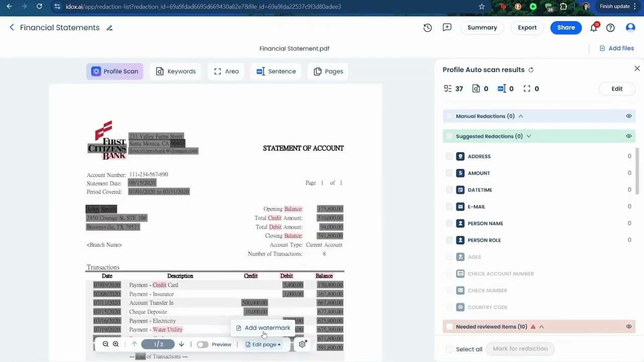Open the help question mark icon
This screenshot has width=644, height=362.
[610, 28]
